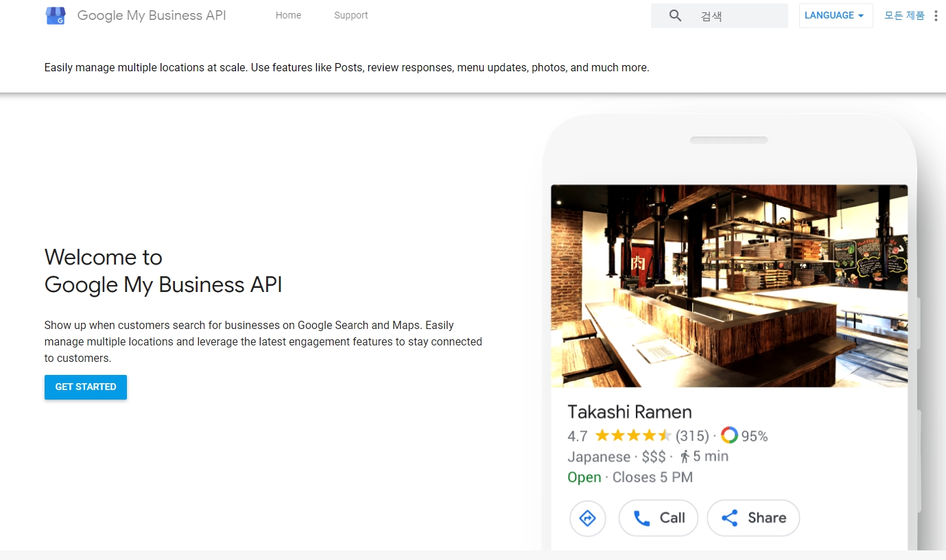The height and width of the screenshot is (560, 946).
Task: Click the Call button on the card
Action: pos(659,518)
